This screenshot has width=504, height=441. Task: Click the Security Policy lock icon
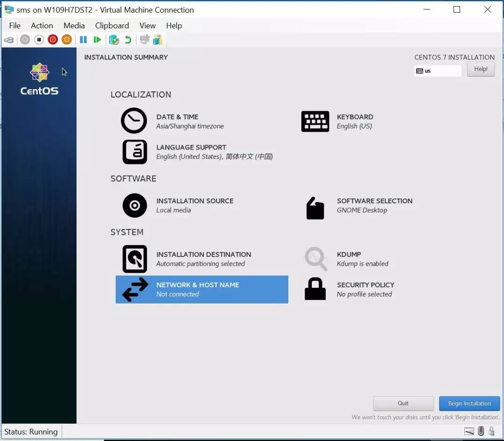click(x=315, y=289)
